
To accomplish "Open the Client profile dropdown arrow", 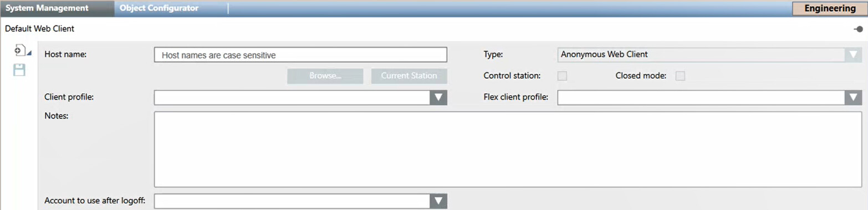I will pyautogui.click(x=438, y=98).
